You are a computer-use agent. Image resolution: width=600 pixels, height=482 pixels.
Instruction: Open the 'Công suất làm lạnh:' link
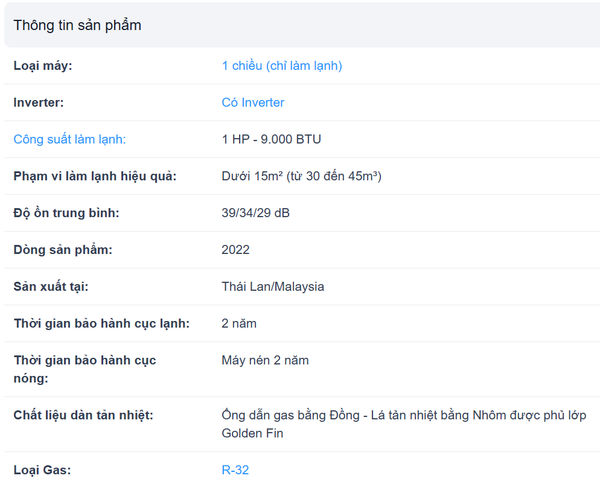tap(70, 139)
